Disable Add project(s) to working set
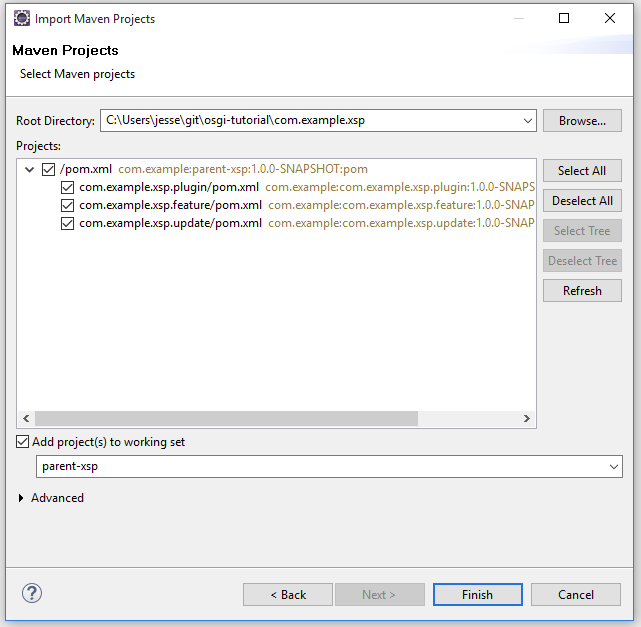 (23, 442)
